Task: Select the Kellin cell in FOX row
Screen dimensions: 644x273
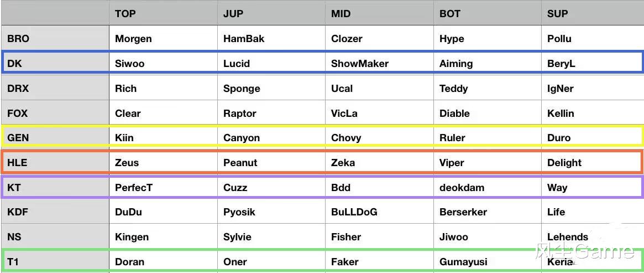Action: click(592, 113)
